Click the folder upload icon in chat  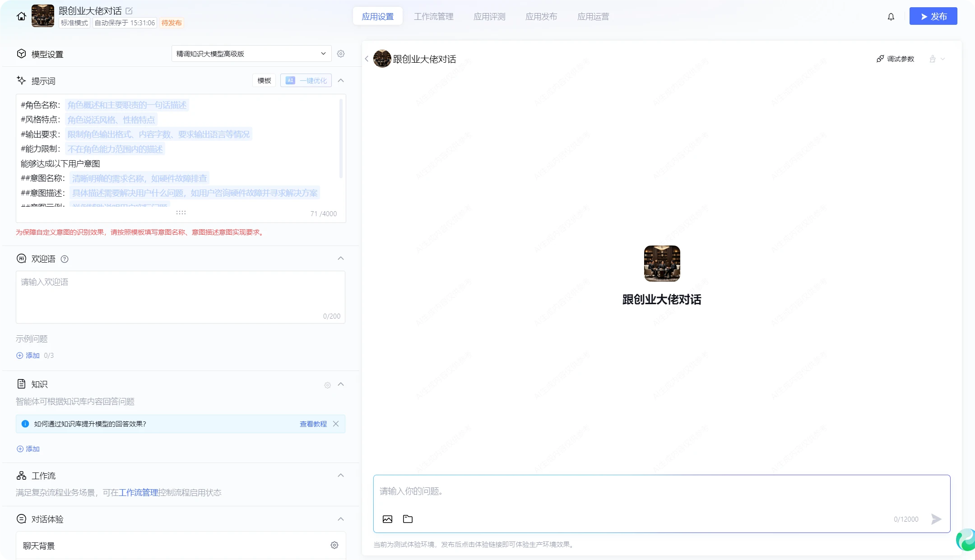pos(408,519)
